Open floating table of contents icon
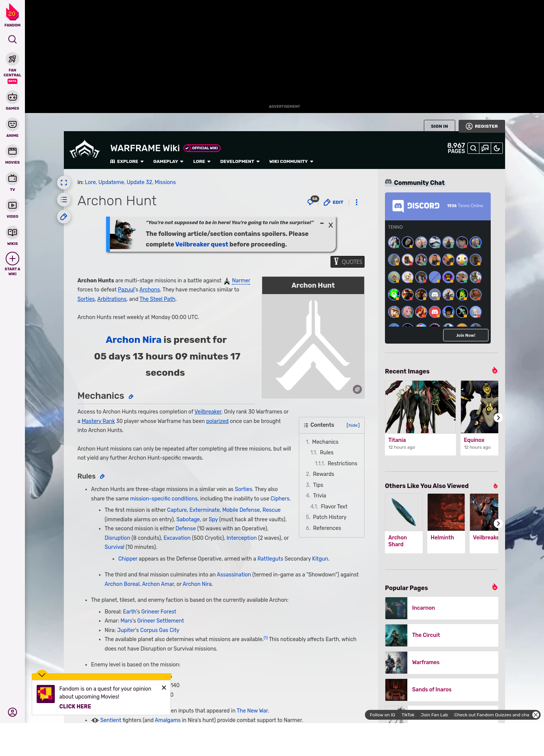544x756 pixels. tap(64, 200)
